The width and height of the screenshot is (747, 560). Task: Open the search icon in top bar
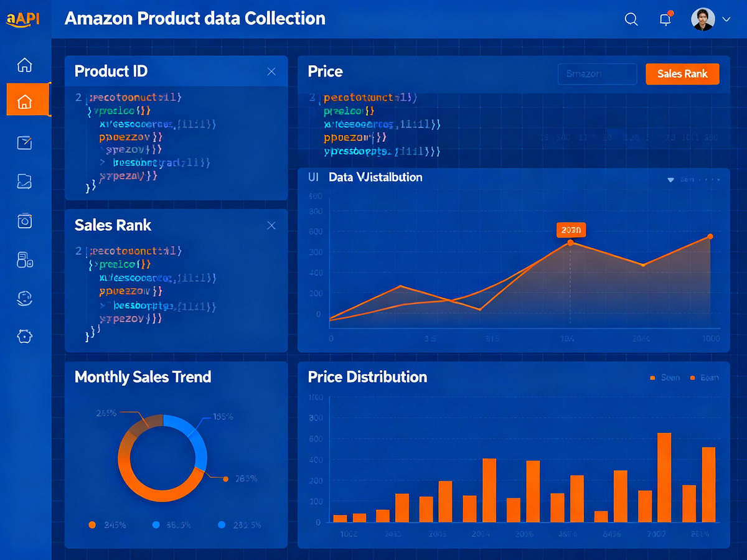click(x=631, y=19)
